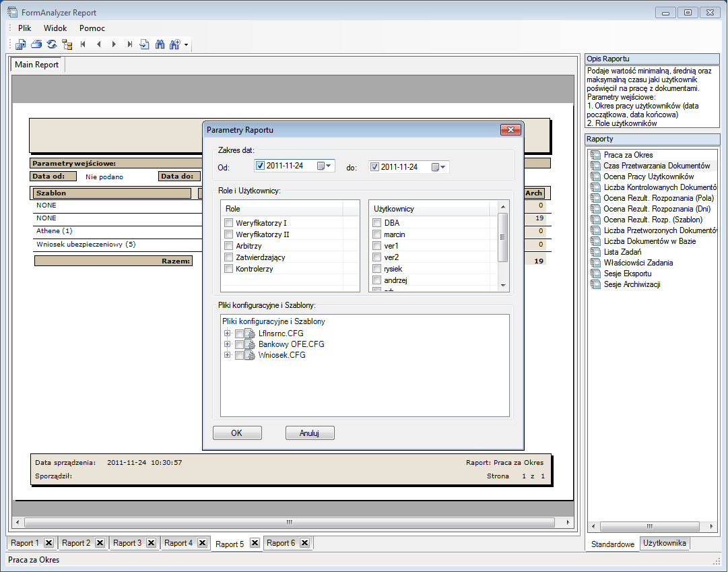
Task: Enable the DBA user checkbox
Action: [x=376, y=222]
